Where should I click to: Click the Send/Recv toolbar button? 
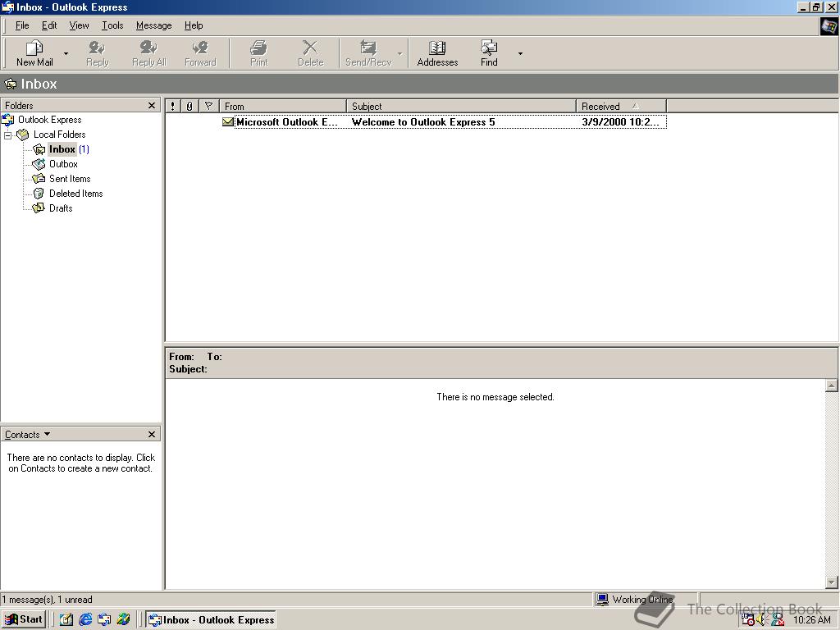pyautogui.click(x=368, y=53)
